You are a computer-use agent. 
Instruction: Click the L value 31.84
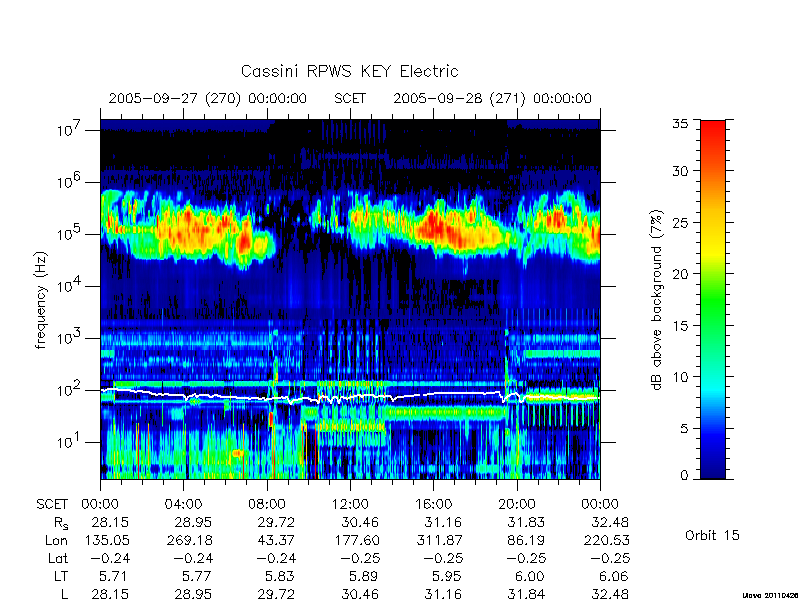527,594
